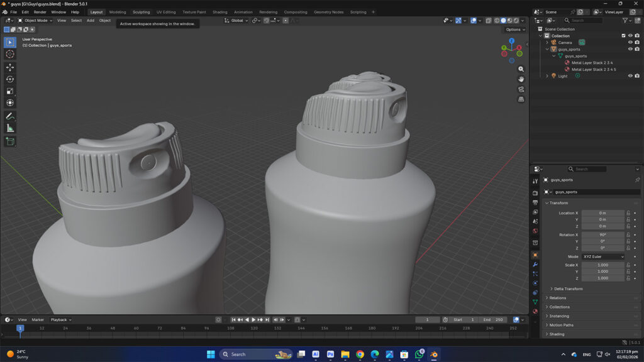
Task: Toggle camera view in viewport gizmos
Action: pyautogui.click(x=521, y=89)
